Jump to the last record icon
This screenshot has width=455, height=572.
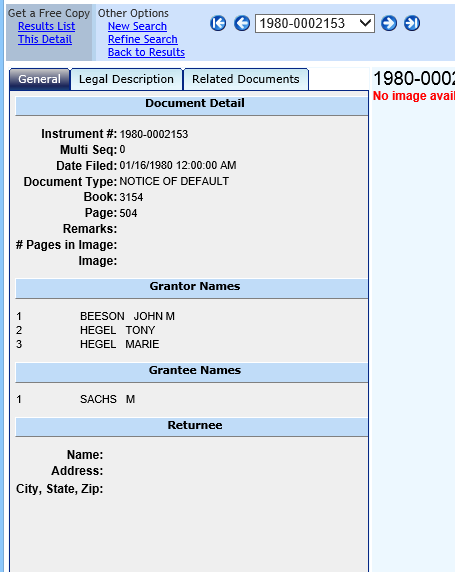[412, 23]
